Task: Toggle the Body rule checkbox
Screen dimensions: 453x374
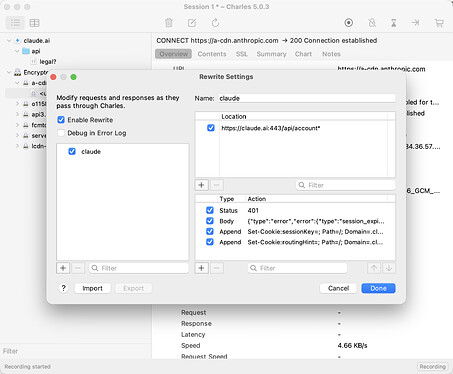Action: (x=210, y=221)
